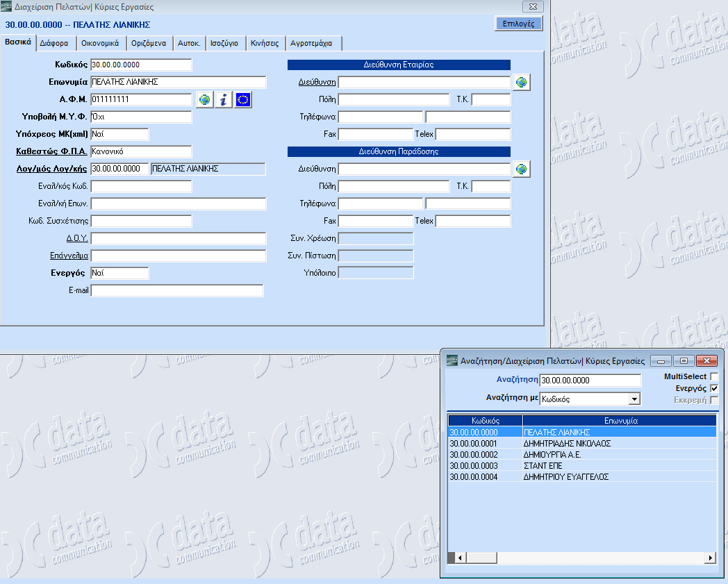Click the Κωδικός column header in results

pyautogui.click(x=485, y=421)
